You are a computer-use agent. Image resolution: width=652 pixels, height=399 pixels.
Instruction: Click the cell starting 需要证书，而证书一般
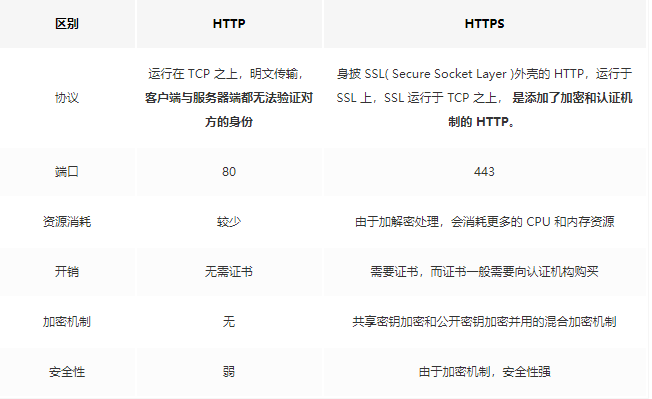[x=484, y=271]
